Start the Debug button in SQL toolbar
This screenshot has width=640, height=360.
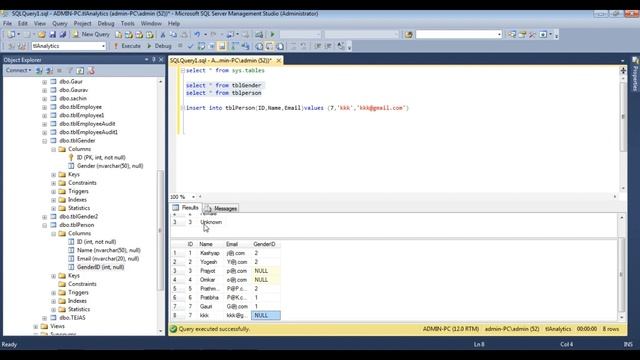tap(159, 46)
